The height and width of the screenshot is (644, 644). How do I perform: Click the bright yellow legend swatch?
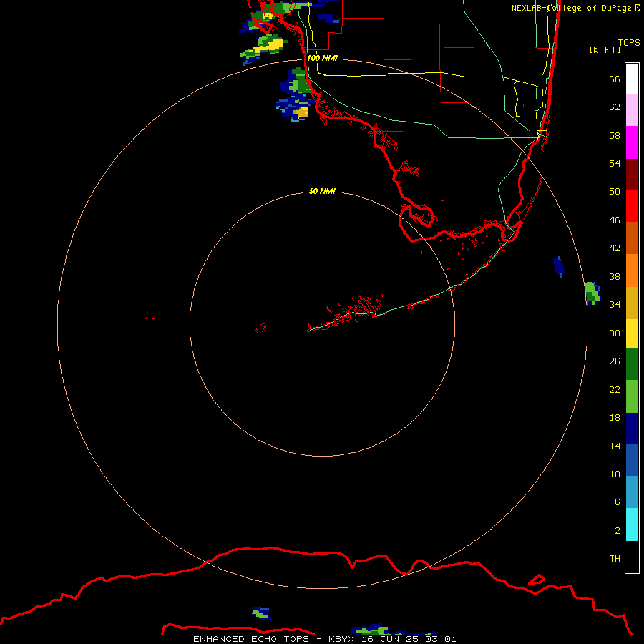(632, 333)
